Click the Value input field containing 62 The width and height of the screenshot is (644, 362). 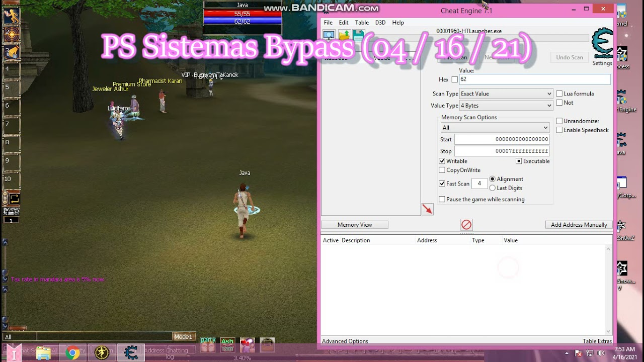[x=534, y=79]
